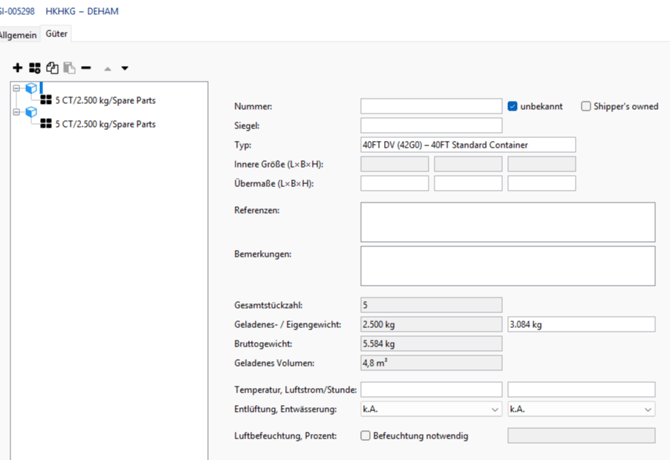Select the Güter tab
670x460 pixels.
[x=56, y=34]
